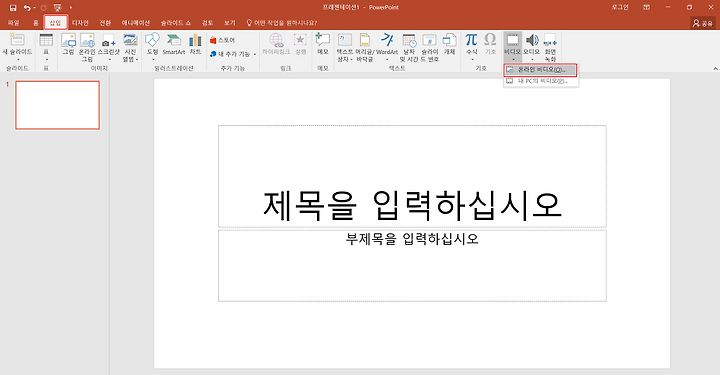Open the 파일 (File) tab
This screenshot has height=375, width=720.
point(13,22)
